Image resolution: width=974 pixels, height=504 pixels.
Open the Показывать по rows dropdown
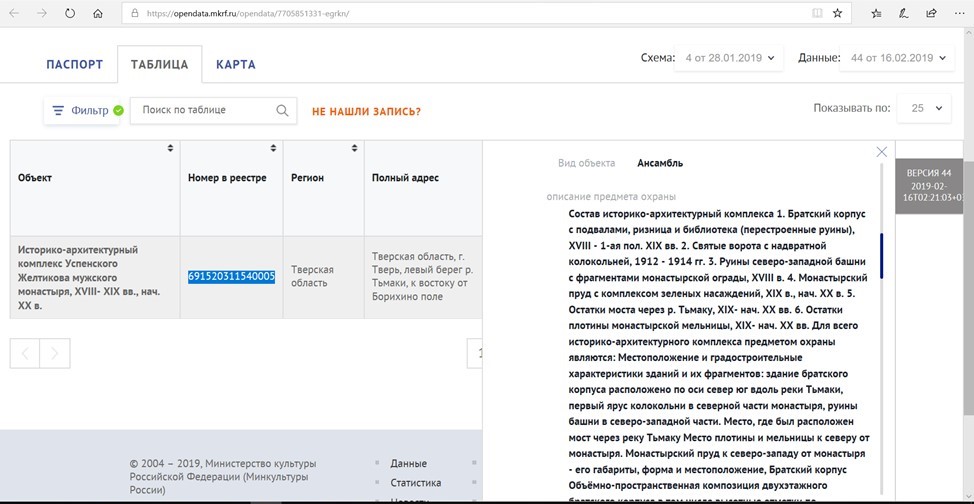point(924,108)
